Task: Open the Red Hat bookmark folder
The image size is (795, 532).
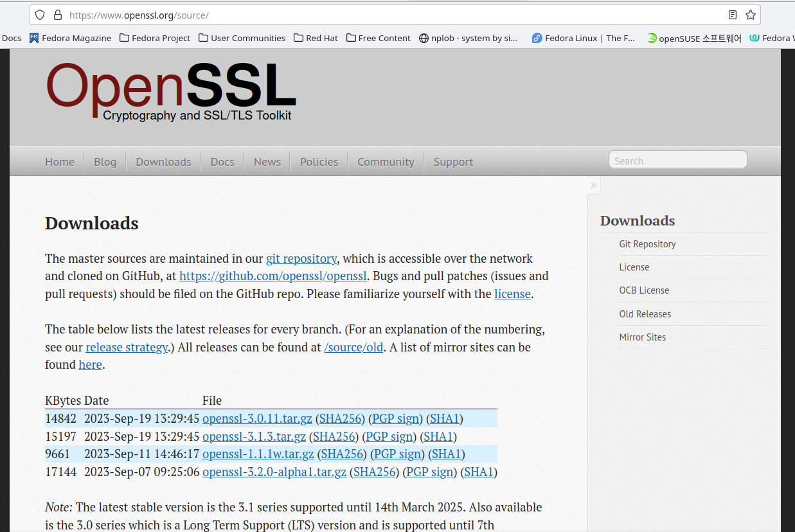Action: coord(316,38)
